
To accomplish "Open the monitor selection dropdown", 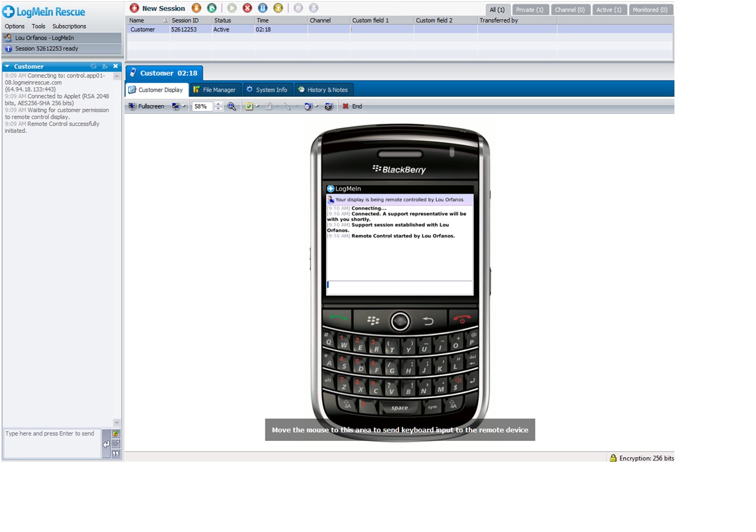I will tap(182, 106).
